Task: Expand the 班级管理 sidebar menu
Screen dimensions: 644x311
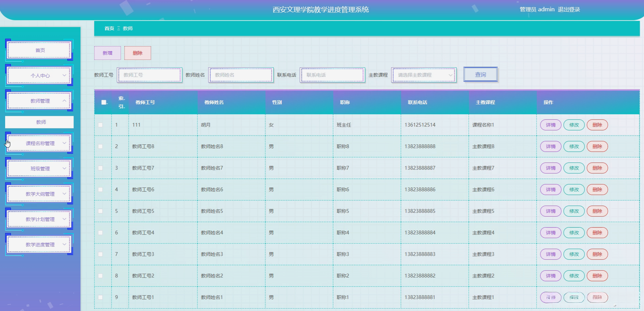Action: point(39,168)
